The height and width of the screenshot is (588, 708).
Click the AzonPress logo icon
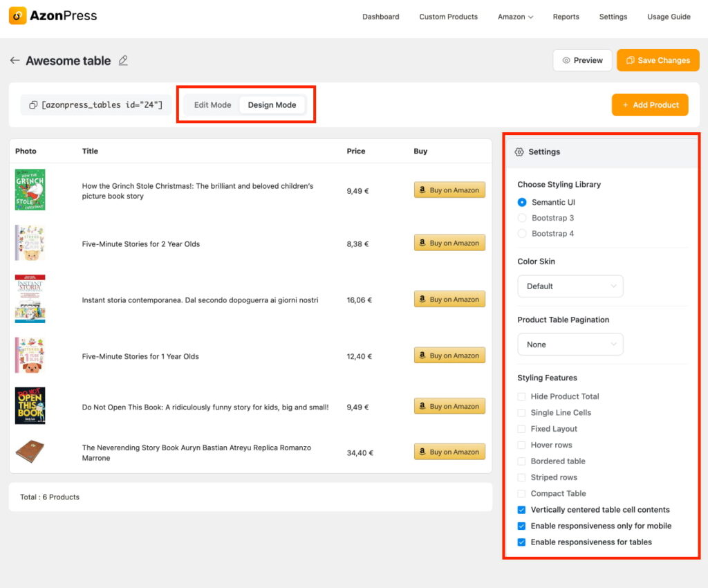(17, 16)
